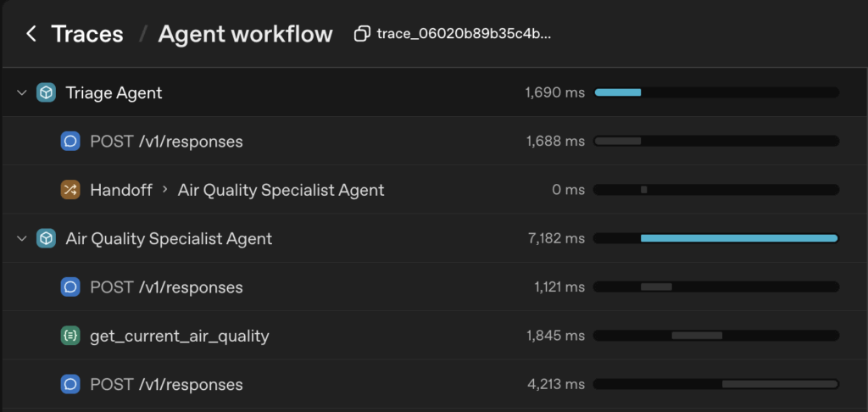Click the gray get_current_air_quality timeline bar
Viewport: 868px width, 412px height.
(697, 336)
